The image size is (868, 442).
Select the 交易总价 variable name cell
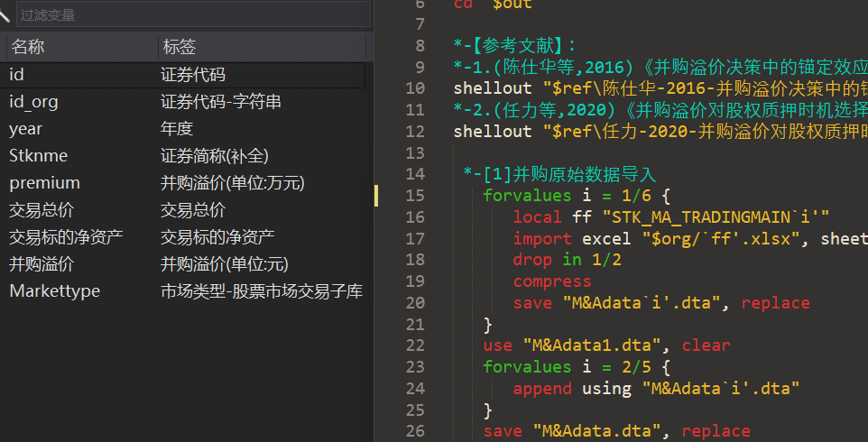[x=42, y=210]
